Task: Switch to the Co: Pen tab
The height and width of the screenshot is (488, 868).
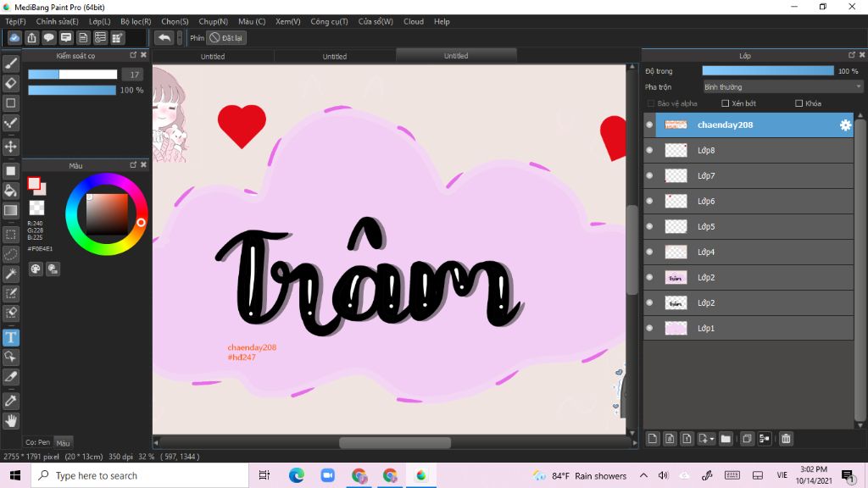Action: pos(37,442)
